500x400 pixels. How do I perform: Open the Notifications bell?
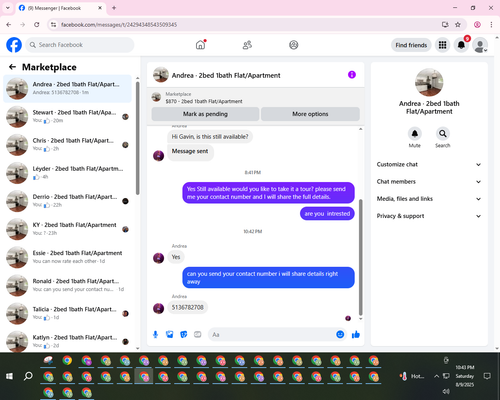[x=461, y=45]
